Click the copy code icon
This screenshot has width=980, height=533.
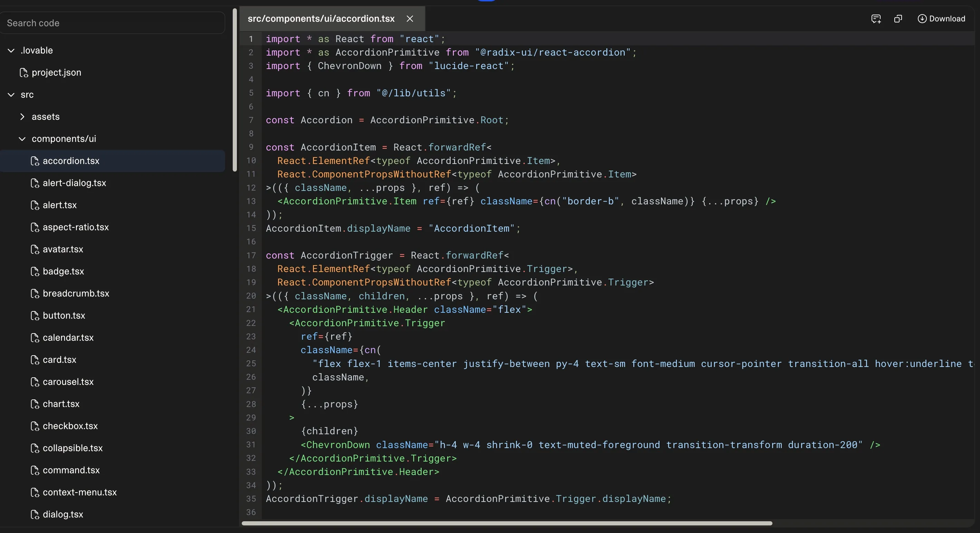click(898, 19)
